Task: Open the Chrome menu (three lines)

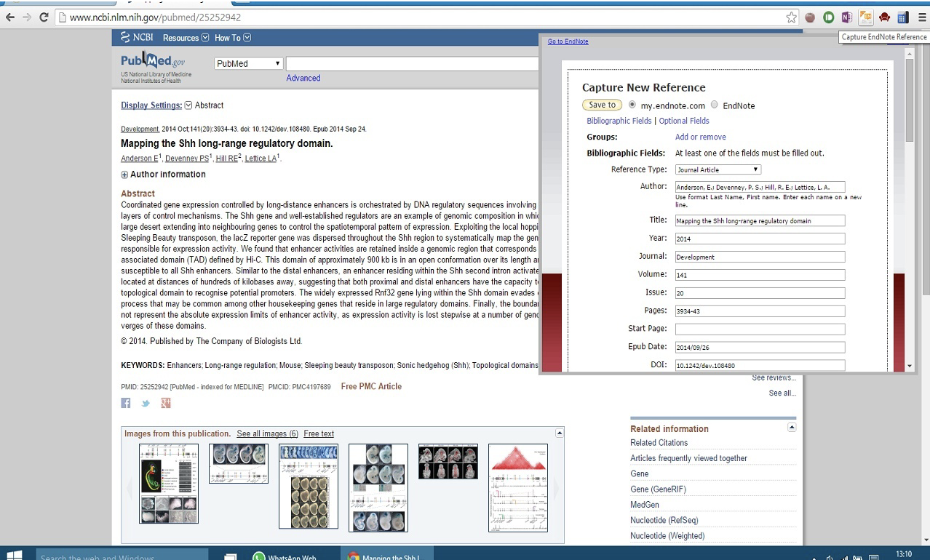Action: 921,17
